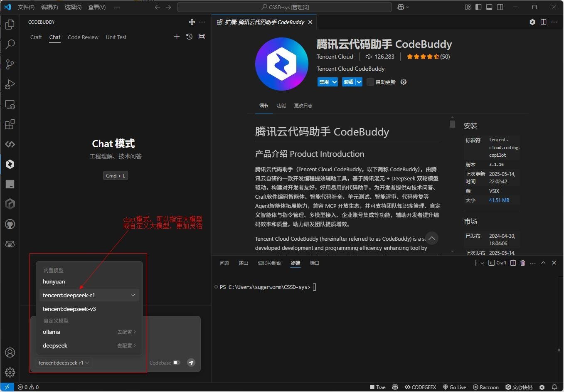Open remote window indicator in status bar
The height and width of the screenshot is (392, 564).
7,387
